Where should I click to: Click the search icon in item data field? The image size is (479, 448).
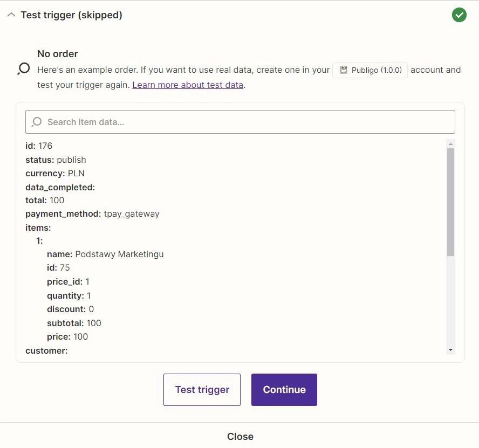point(37,122)
